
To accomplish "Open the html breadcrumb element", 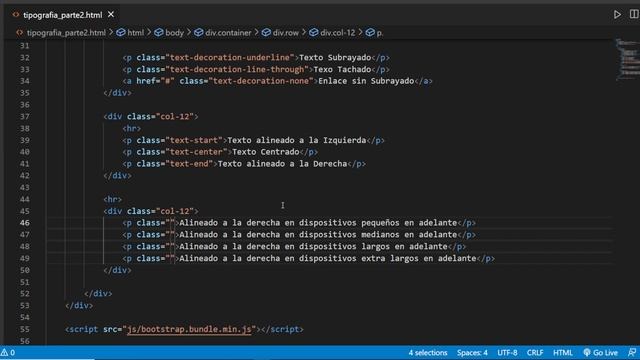I will point(136,33).
